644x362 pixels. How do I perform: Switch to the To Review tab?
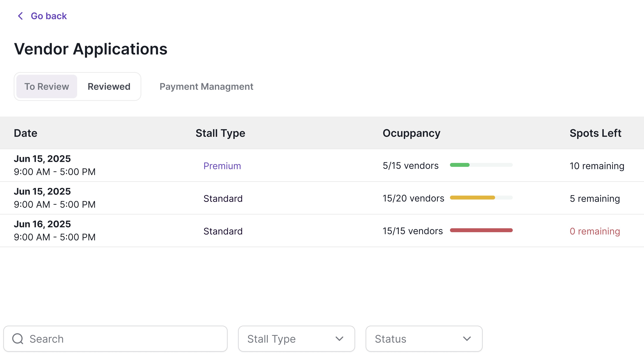click(46, 86)
